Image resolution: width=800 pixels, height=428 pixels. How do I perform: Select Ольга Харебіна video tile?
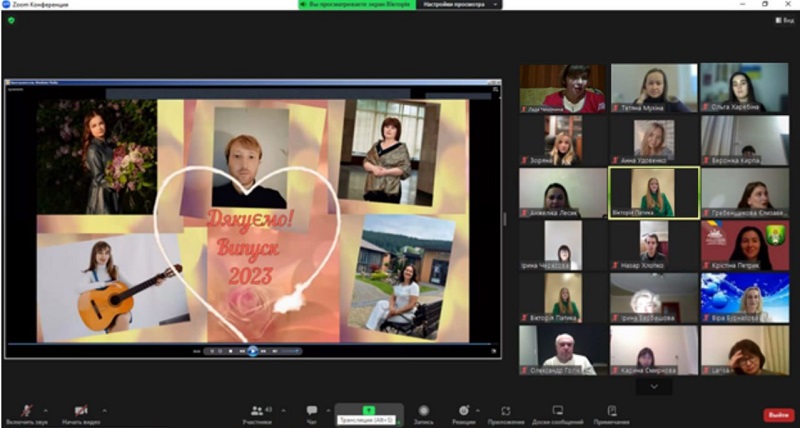point(744,88)
